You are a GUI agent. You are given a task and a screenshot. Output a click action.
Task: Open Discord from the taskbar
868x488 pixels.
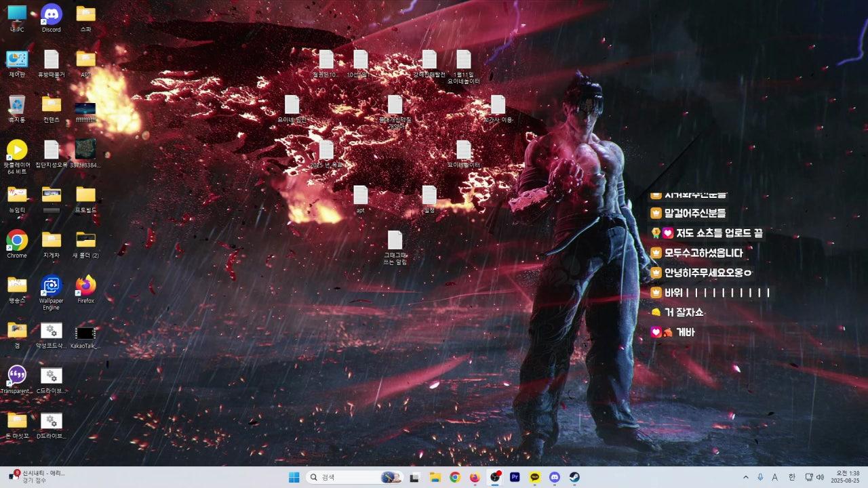click(x=555, y=477)
